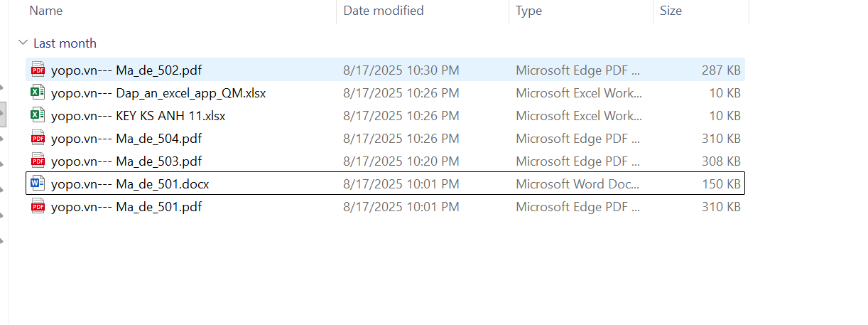868x325 pixels.
Task: Select the Last month group label
Action: pyautogui.click(x=65, y=43)
